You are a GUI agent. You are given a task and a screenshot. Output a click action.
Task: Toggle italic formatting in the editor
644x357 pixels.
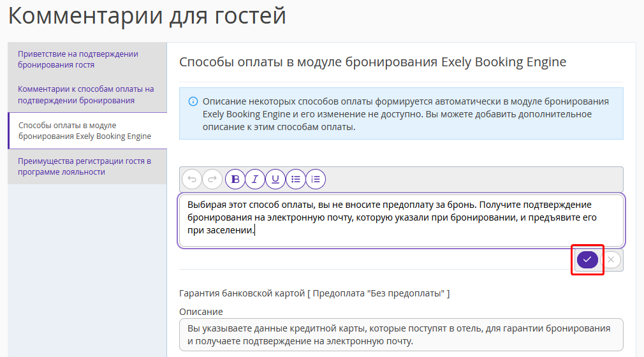255,179
